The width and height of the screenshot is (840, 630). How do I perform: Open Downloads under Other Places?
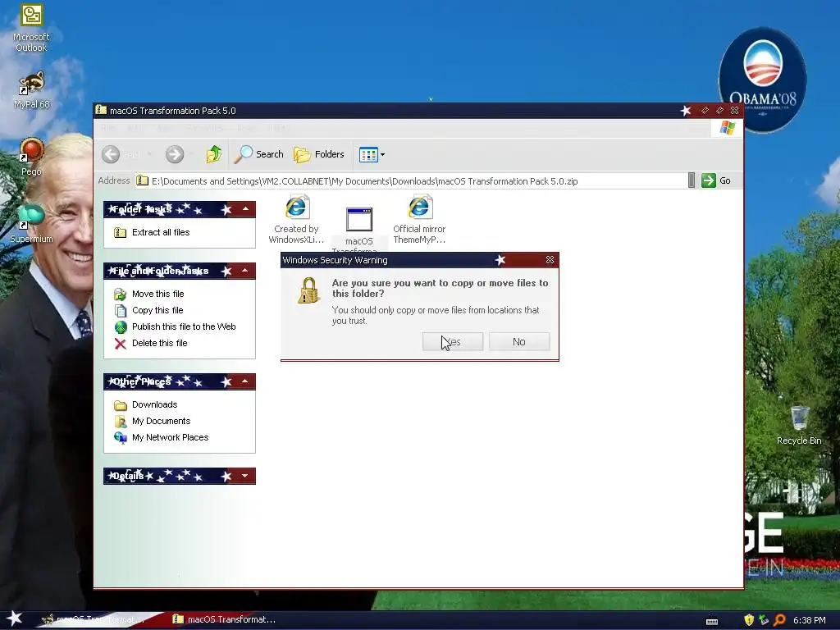(155, 404)
